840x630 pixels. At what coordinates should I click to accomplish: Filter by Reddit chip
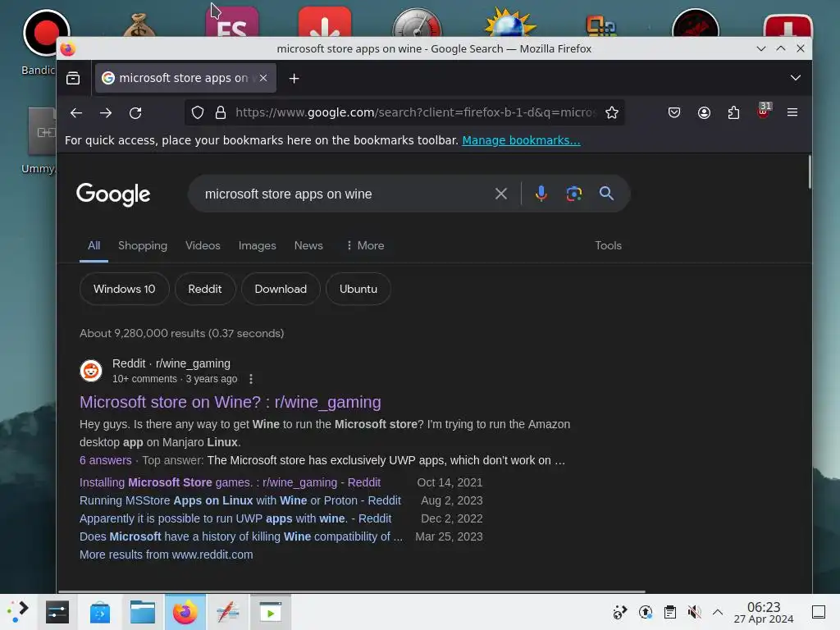click(204, 289)
